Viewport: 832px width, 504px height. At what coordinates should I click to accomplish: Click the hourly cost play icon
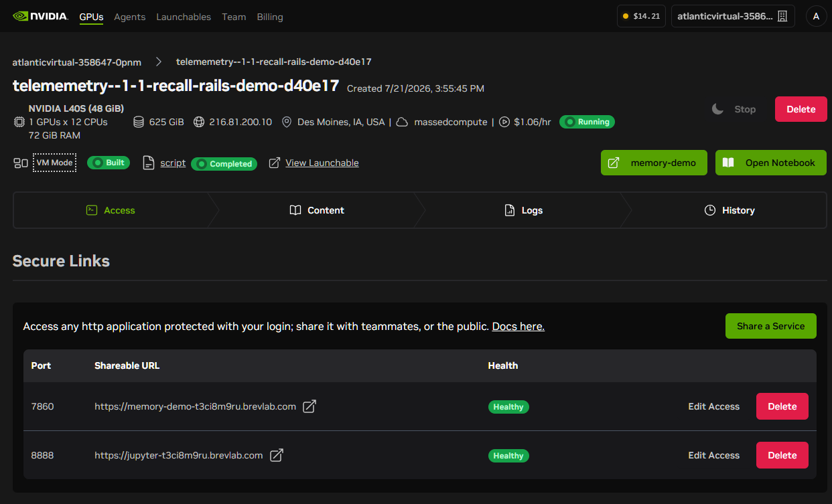tap(504, 122)
